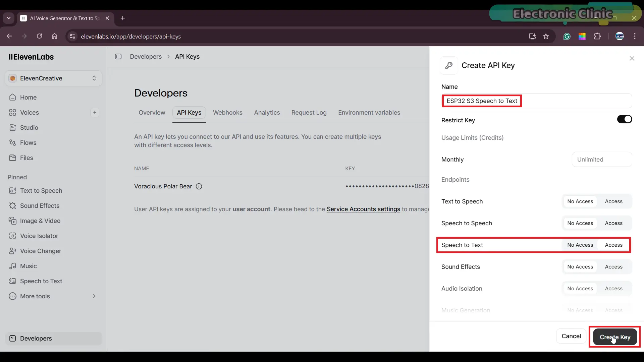The width and height of the screenshot is (644, 362).
Task: Show info for Voracious Polar Bear key
Action: click(x=199, y=186)
